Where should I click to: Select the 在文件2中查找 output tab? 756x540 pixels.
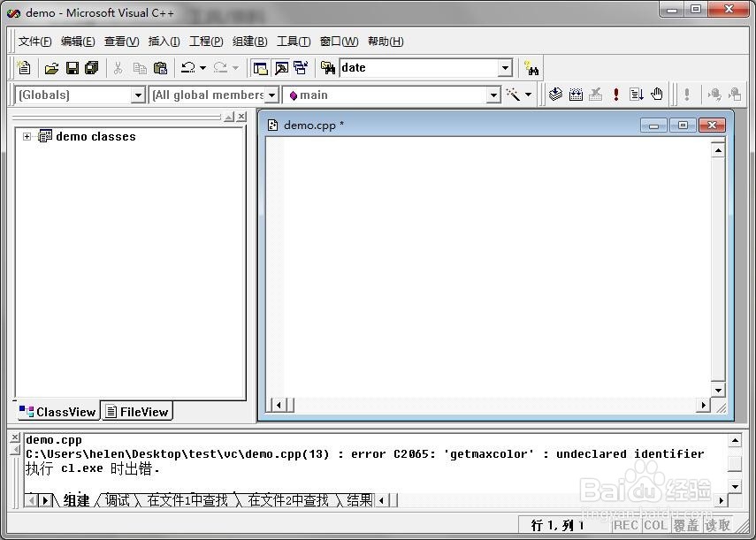288,500
